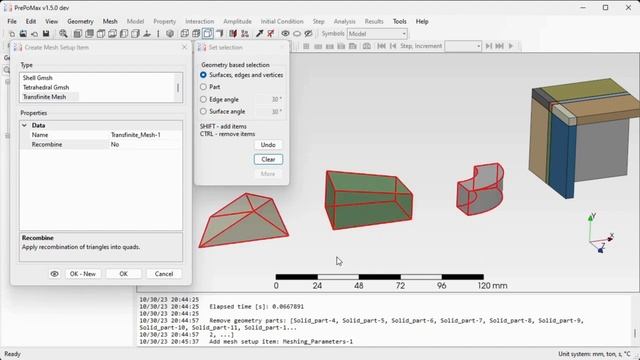Click the preview eye button in dialog
Viewport: 640px width, 360px height.
pyautogui.click(x=54, y=274)
